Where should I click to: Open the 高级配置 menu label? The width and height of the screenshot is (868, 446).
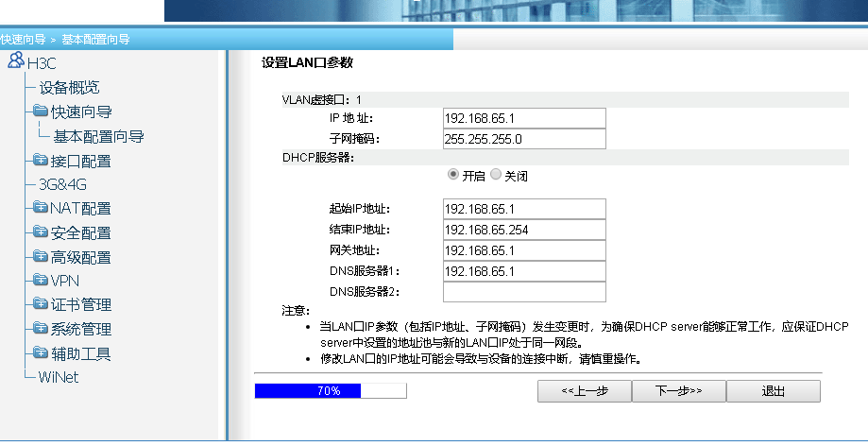[x=81, y=258]
